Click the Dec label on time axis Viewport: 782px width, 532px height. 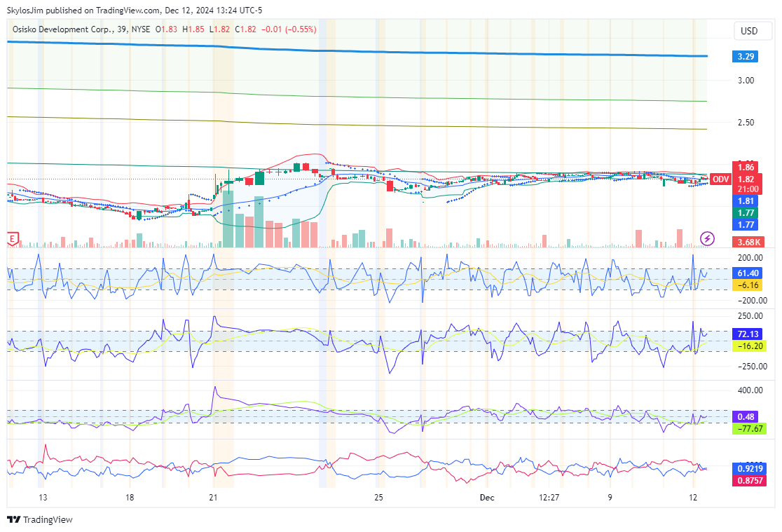pos(486,498)
